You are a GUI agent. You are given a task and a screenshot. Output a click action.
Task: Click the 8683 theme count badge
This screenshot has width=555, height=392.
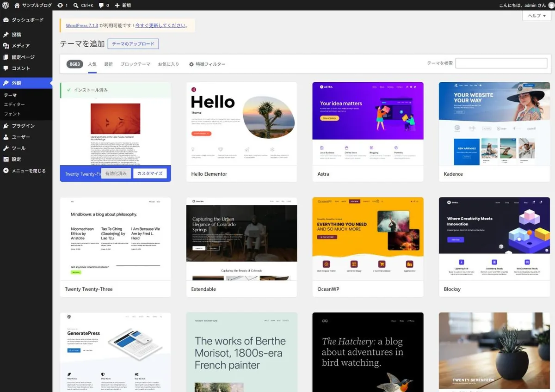coord(75,64)
